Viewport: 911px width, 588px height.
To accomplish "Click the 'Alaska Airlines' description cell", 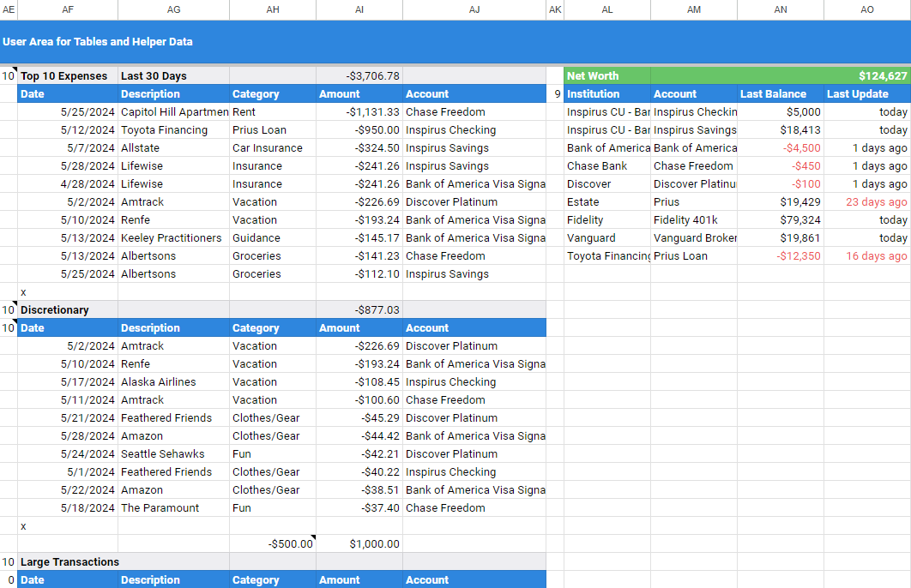I will coord(174,382).
